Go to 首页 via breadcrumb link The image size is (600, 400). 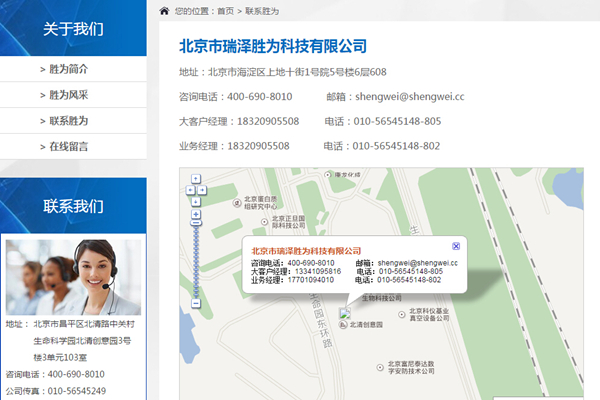coord(225,11)
